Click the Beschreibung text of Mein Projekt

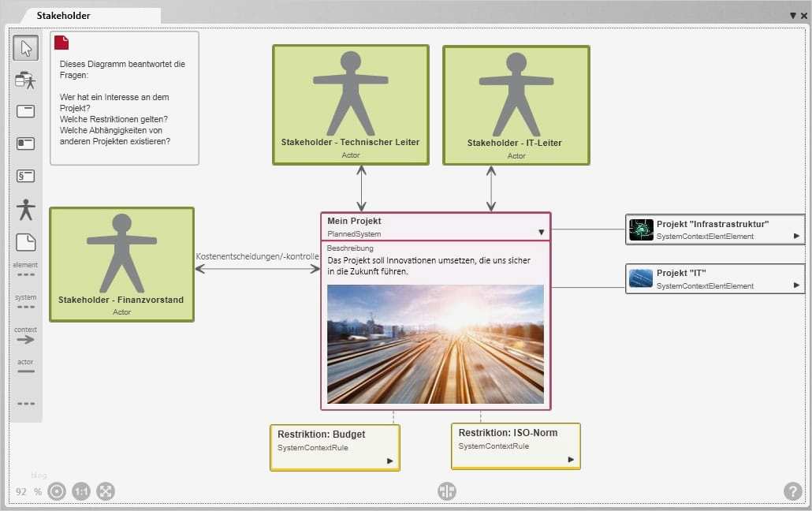(x=429, y=266)
